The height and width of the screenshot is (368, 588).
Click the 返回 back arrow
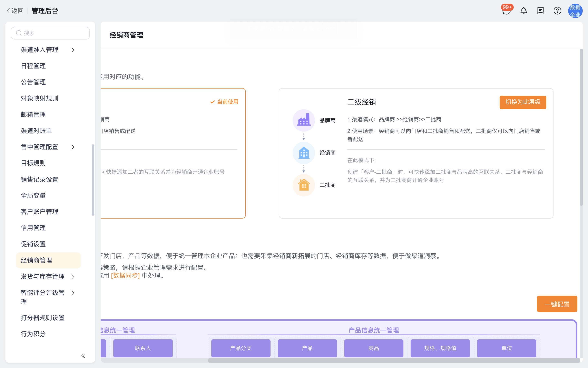pyautogui.click(x=15, y=11)
